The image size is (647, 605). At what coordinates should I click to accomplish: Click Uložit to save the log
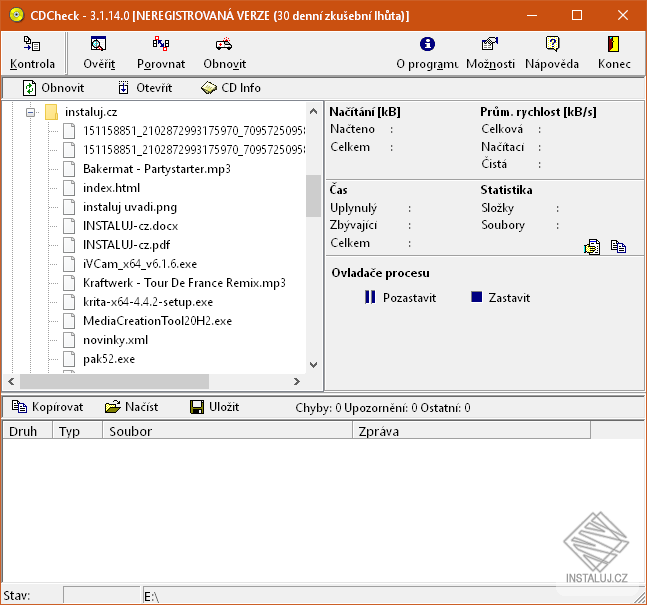214,407
